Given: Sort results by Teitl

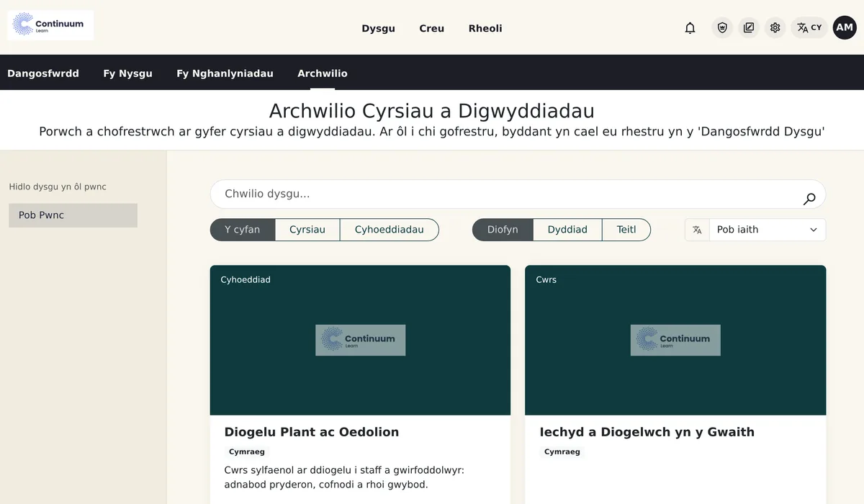Looking at the screenshot, I should pos(626,230).
